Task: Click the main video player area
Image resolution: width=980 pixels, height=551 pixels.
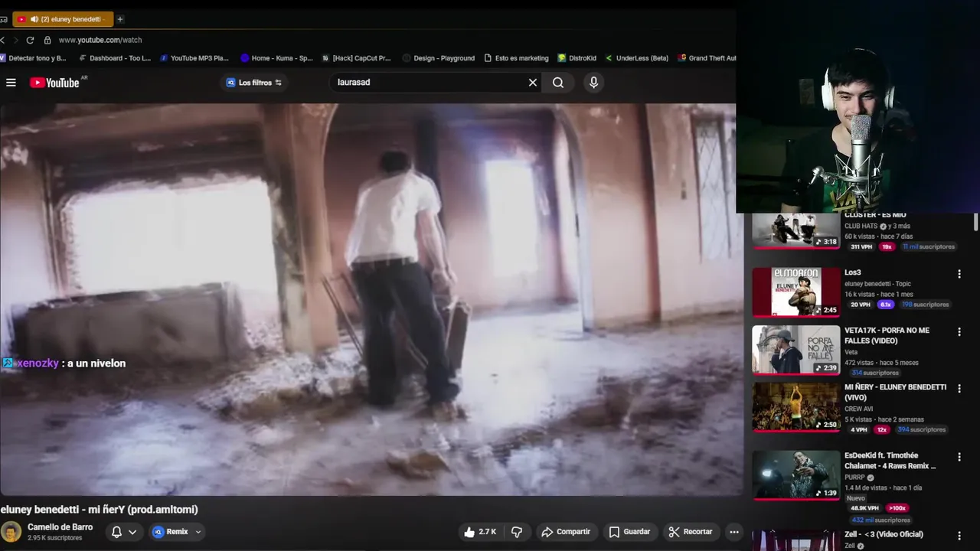Action: point(371,299)
